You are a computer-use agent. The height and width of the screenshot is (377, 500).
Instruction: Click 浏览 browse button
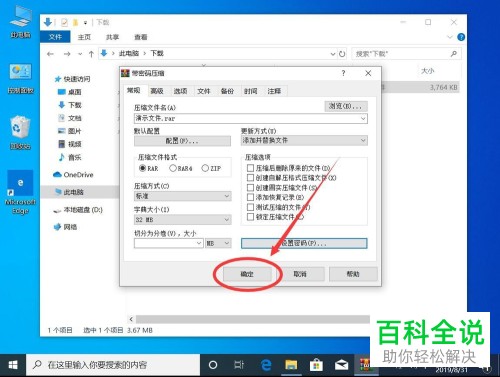pyautogui.click(x=346, y=106)
